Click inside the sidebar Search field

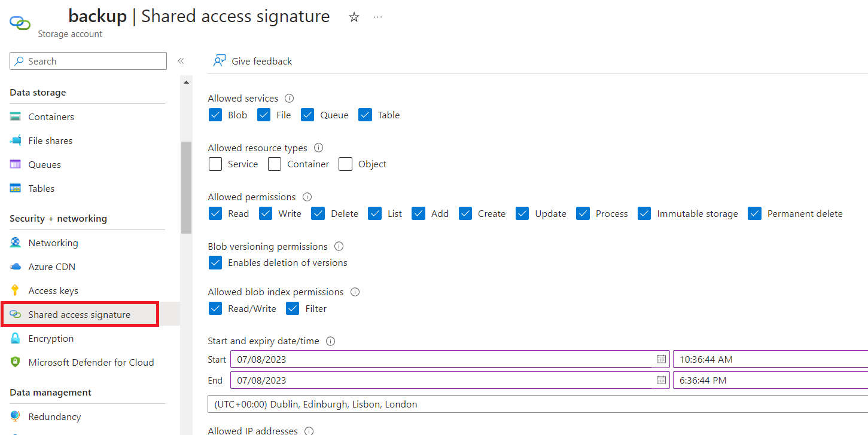pyautogui.click(x=88, y=60)
